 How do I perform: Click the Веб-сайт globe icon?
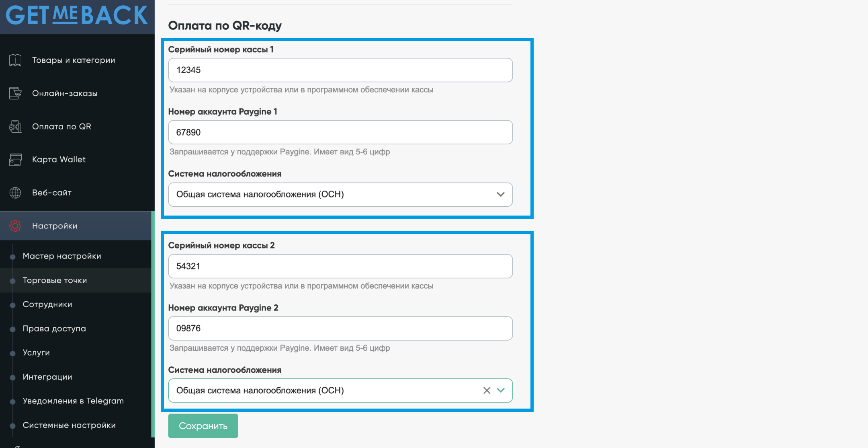tap(15, 193)
